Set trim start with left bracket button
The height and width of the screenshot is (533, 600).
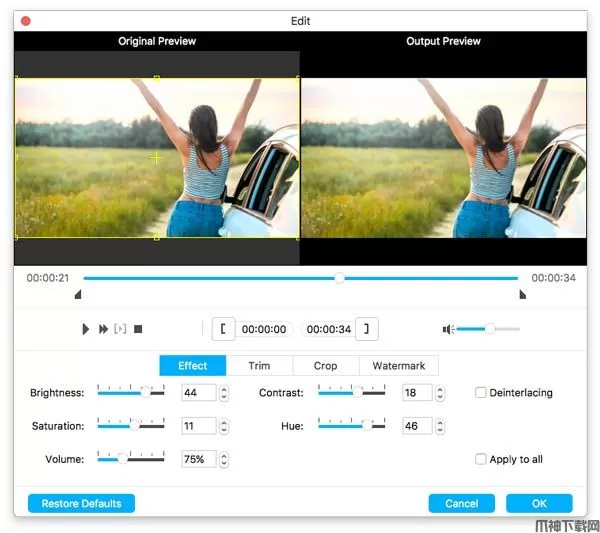tap(223, 329)
